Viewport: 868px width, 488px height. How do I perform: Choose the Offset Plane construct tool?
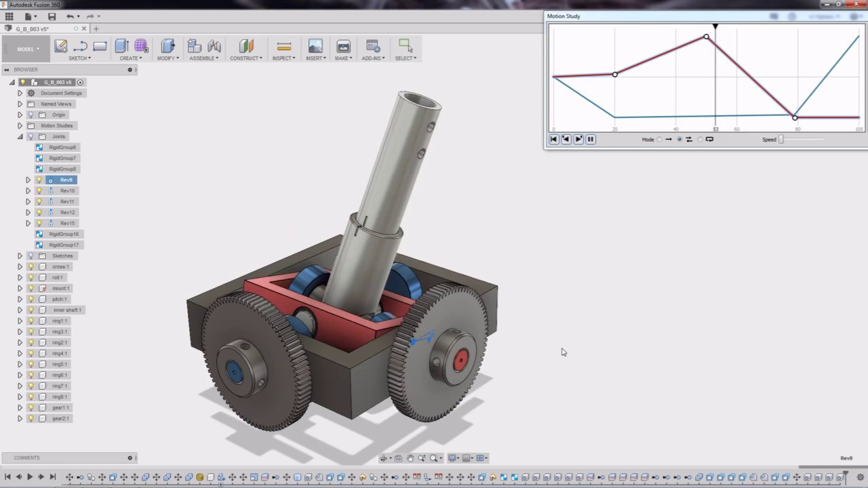pos(246,46)
